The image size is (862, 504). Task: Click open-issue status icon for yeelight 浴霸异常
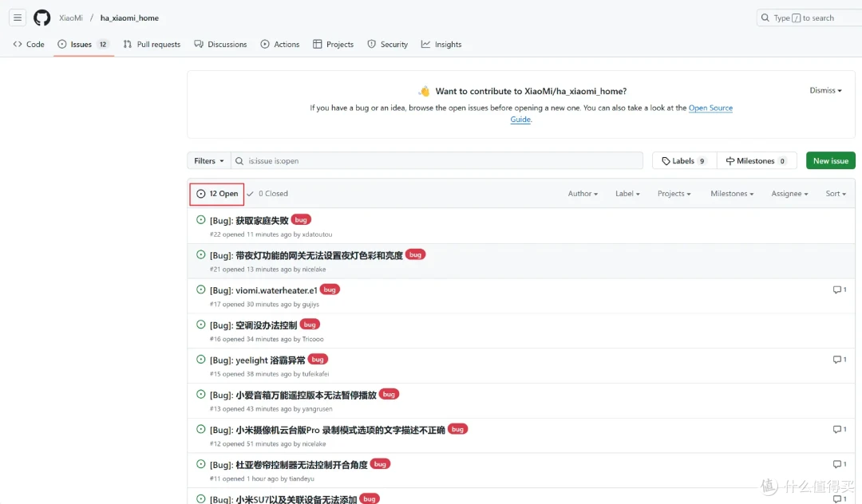pos(200,359)
